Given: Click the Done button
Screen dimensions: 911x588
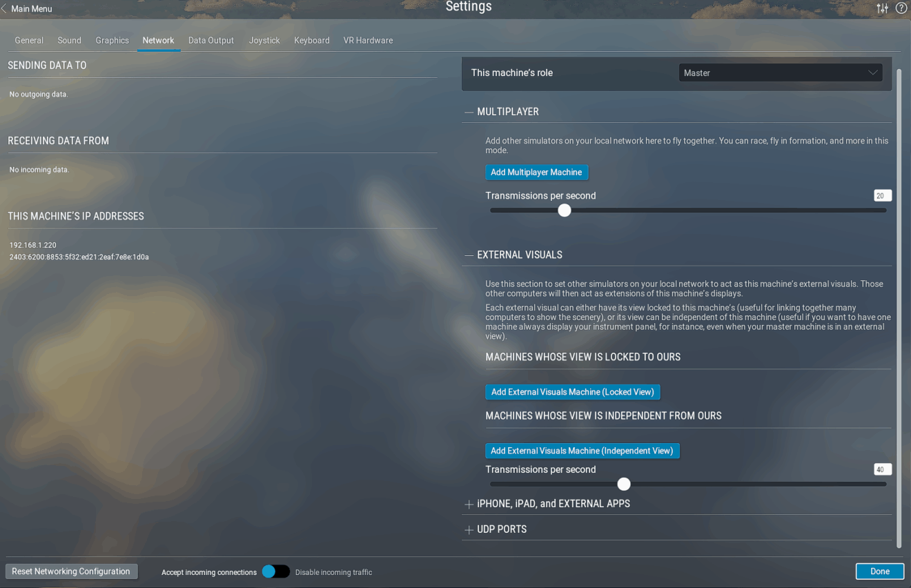Looking at the screenshot, I should [x=880, y=571].
